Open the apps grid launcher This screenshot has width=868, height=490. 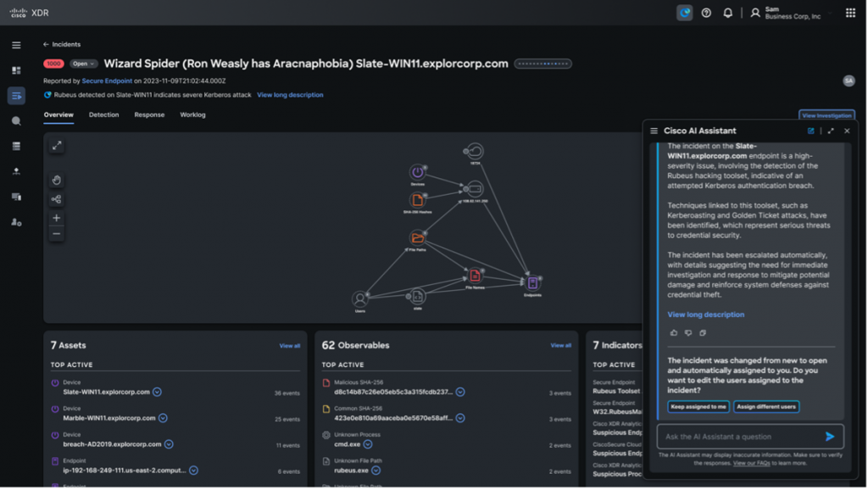850,13
